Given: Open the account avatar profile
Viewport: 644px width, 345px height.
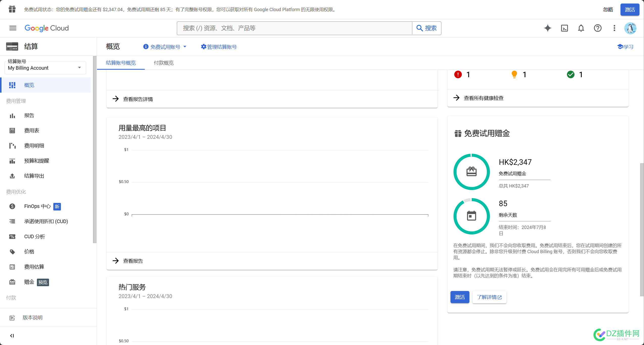Looking at the screenshot, I should coord(630,28).
